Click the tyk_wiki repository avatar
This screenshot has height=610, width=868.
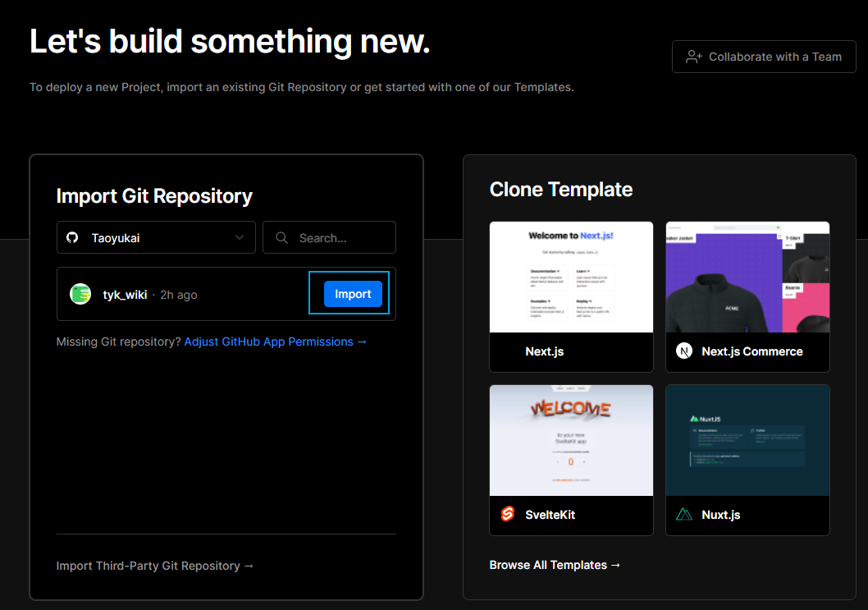[x=80, y=294]
